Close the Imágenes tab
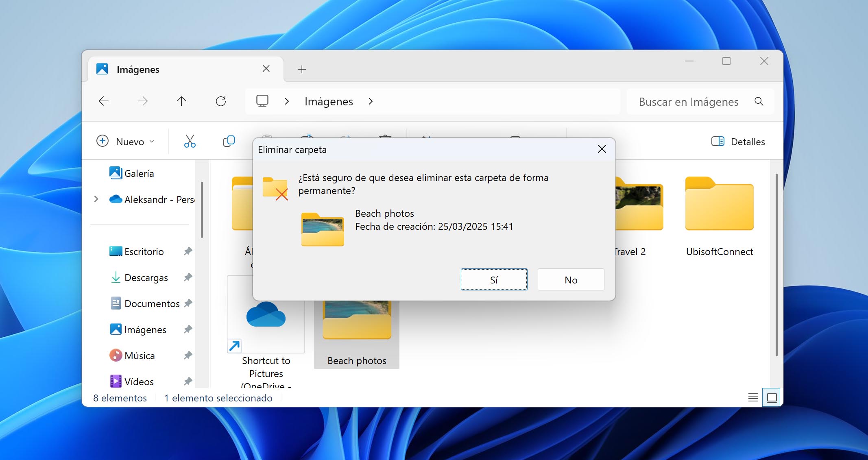Viewport: 868px width, 460px height. pyautogui.click(x=266, y=69)
